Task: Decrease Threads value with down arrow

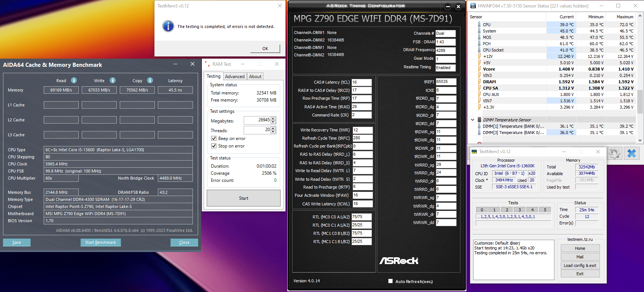Action: pos(273,131)
